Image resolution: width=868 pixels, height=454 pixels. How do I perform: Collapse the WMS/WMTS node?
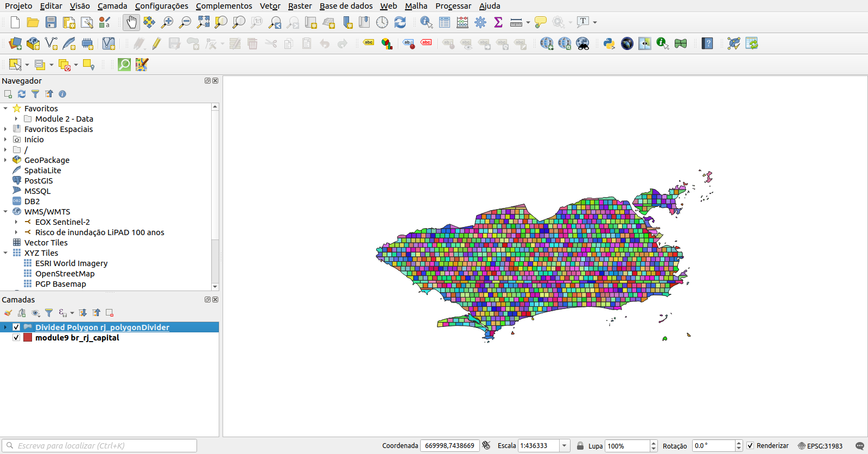5,212
